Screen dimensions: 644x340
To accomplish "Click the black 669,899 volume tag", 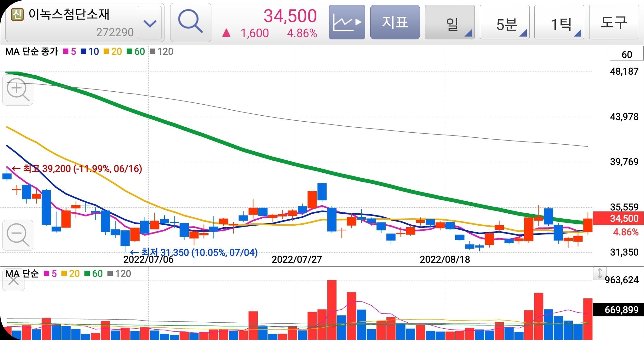I will tap(618, 310).
